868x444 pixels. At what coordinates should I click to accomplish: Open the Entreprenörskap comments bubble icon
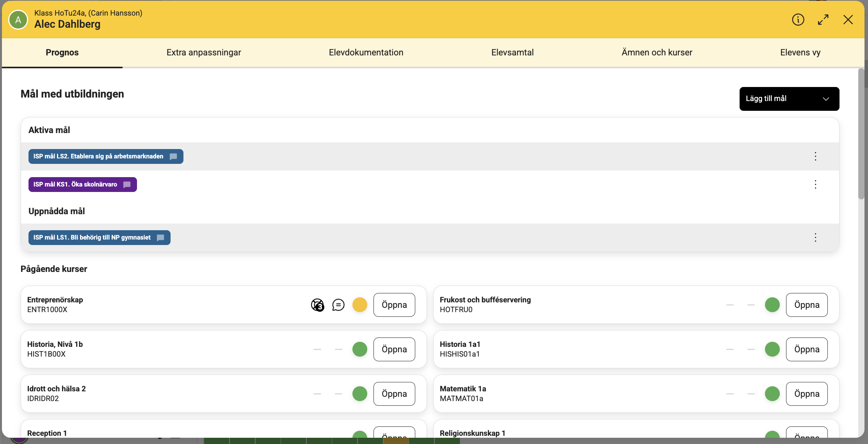point(338,305)
